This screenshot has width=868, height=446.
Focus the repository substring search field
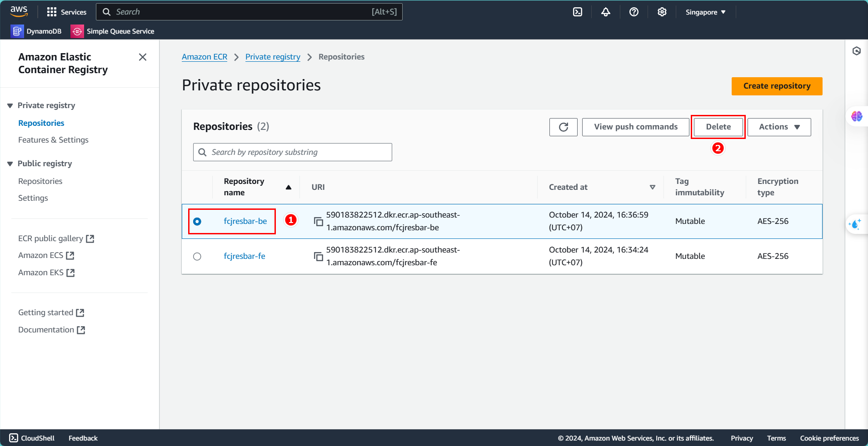click(x=293, y=152)
